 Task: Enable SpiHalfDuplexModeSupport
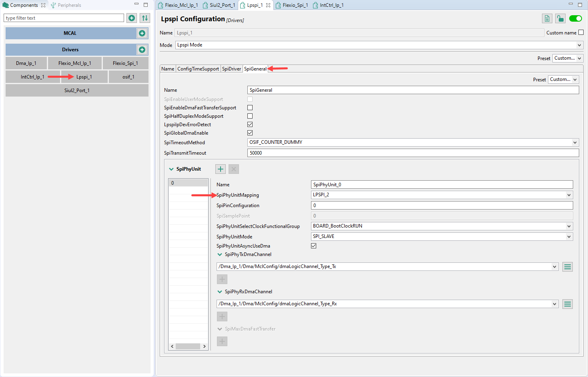(250, 116)
